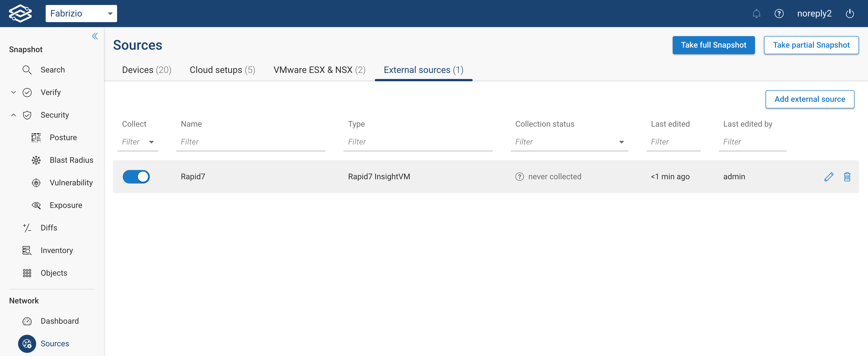Click Take full Snapshot button
The height and width of the screenshot is (356, 868).
(x=714, y=45)
